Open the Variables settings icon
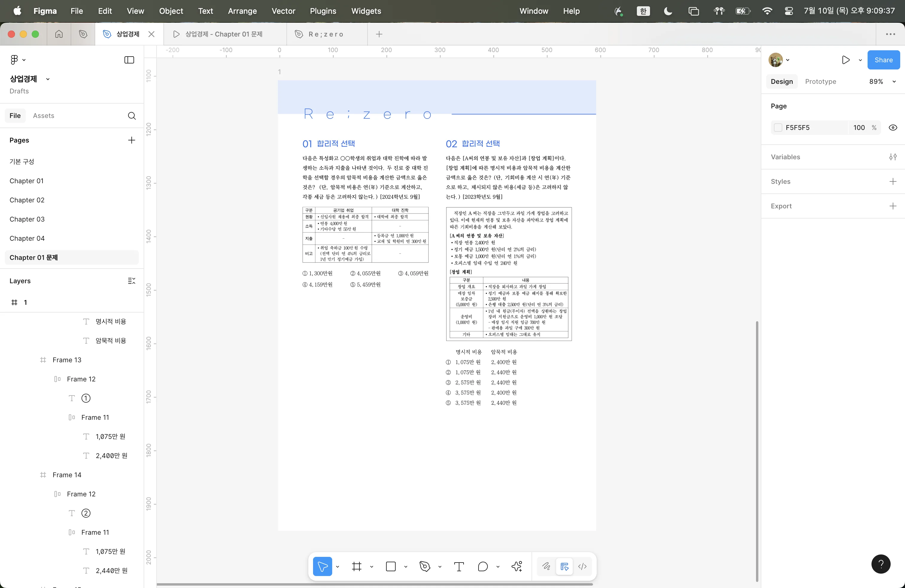This screenshot has height=588, width=905. point(893,157)
